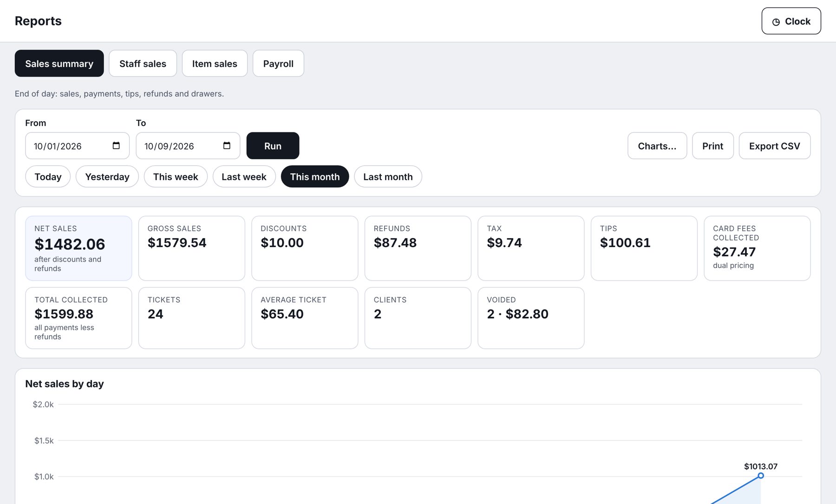Click the Net sales by day heading
The image size is (836, 504).
(x=65, y=384)
